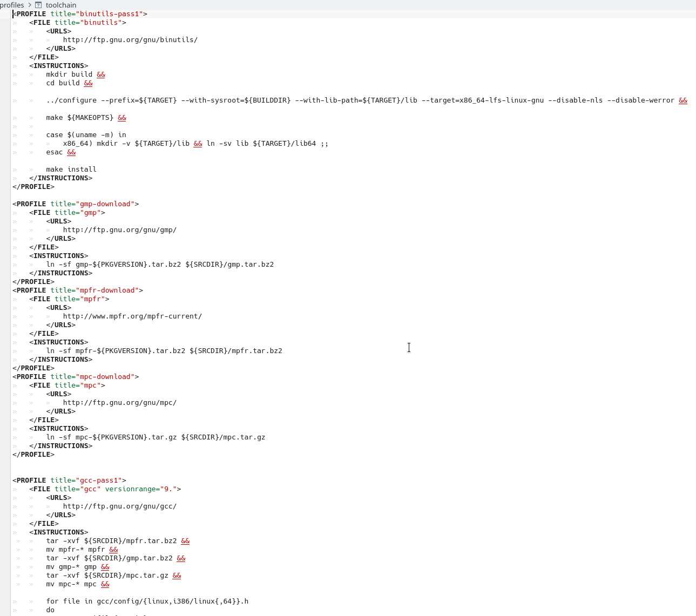This screenshot has width=696, height=616.
Task: Click the "mkdir build &&" line
Action: coord(76,75)
